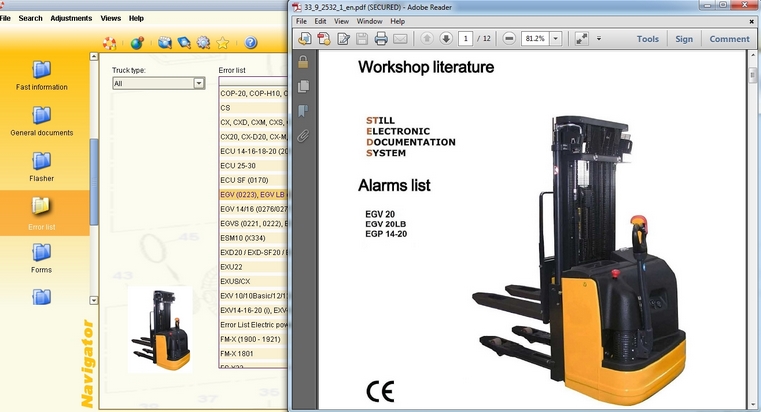Close the PDF document with the X
The height and width of the screenshot is (412, 761).
coord(751,21)
